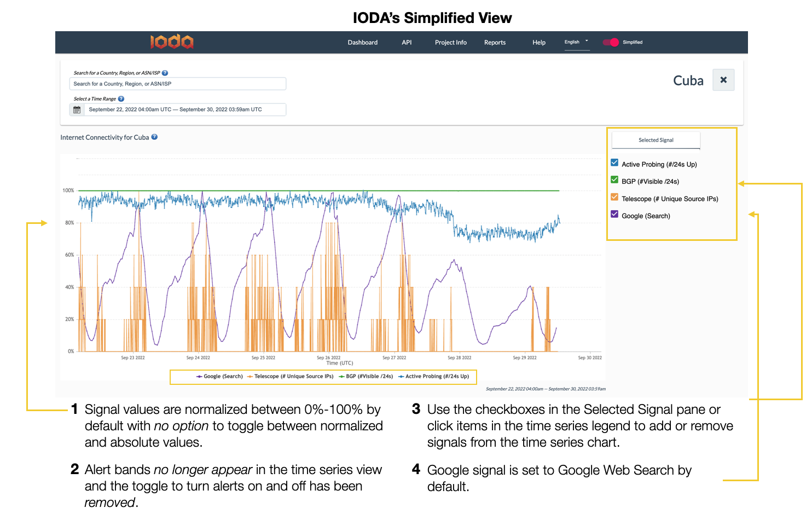Toggle Google (Search) in chart legend
This screenshot has width=812, height=519.
219,377
